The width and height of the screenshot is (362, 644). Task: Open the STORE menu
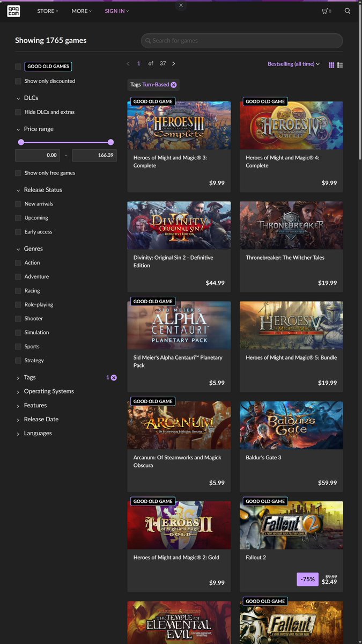48,11
